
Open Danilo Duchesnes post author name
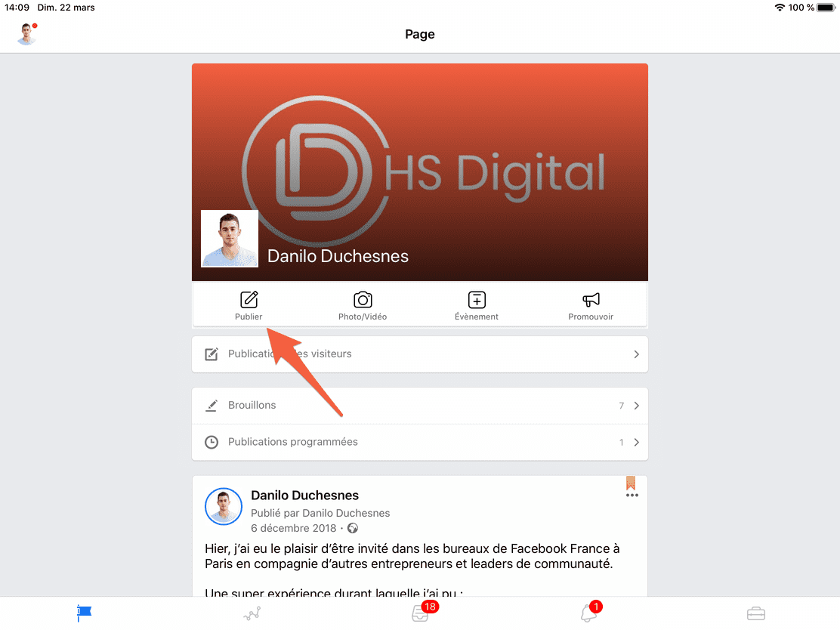pyautogui.click(x=304, y=496)
